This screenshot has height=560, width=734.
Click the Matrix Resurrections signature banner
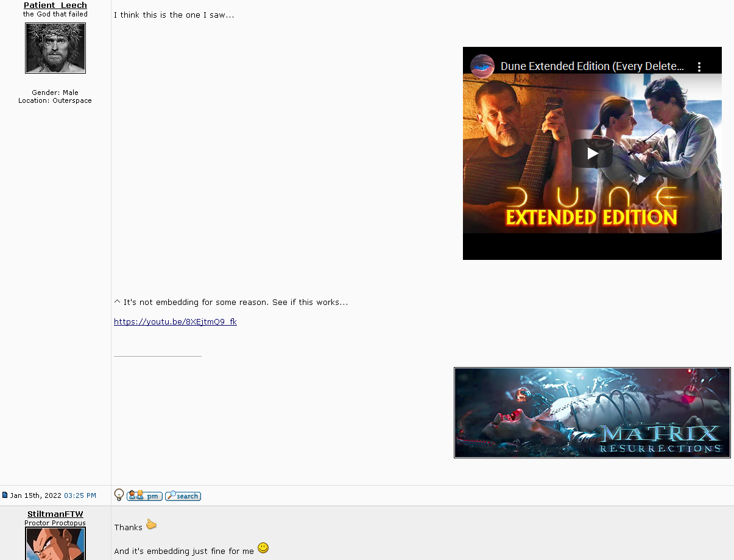pos(592,413)
